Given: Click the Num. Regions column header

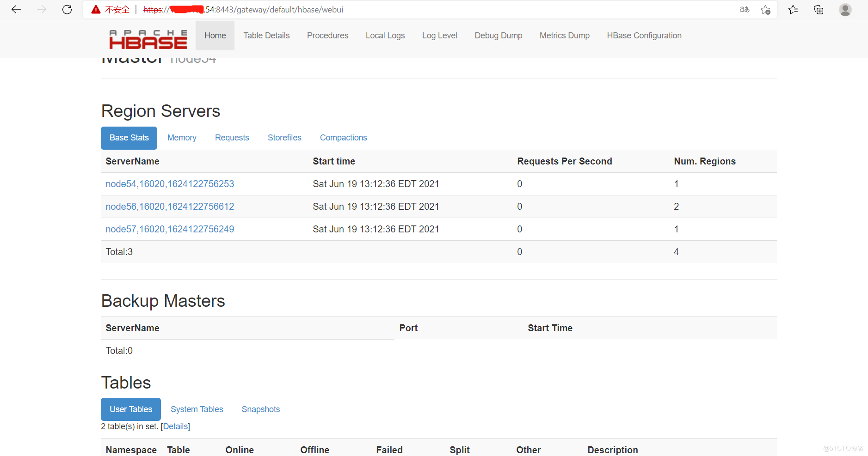Looking at the screenshot, I should 705,161.
